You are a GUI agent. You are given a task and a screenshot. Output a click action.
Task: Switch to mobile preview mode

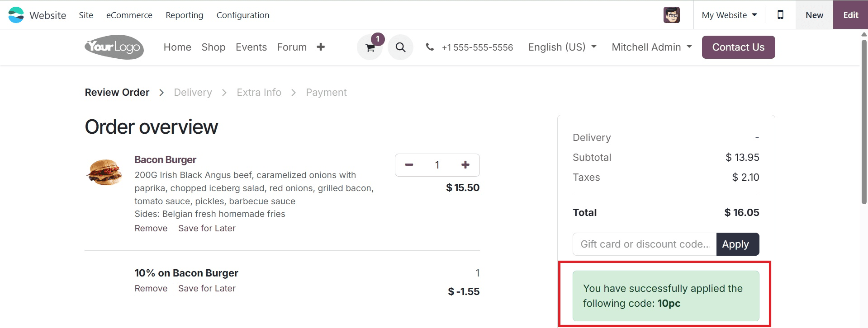tap(780, 14)
